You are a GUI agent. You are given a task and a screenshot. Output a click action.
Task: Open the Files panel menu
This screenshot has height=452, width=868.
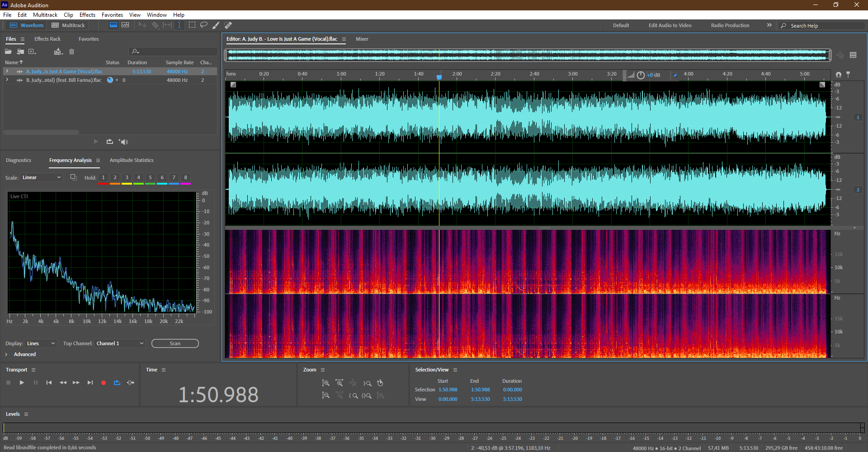[23, 39]
